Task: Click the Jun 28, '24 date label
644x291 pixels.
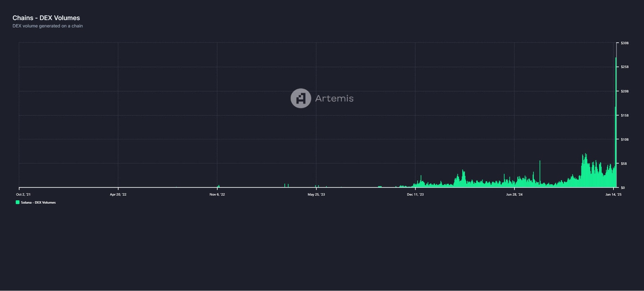Action: 514,194
